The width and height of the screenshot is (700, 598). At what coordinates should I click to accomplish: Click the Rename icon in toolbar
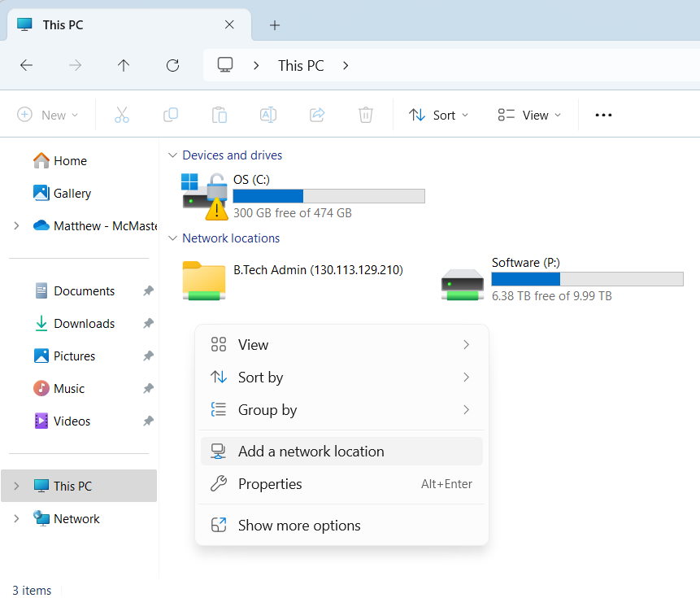coord(268,115)
